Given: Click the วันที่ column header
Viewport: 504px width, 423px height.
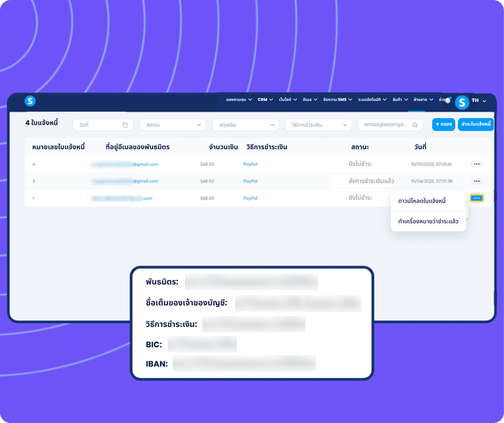Looking at the screenshot, I should [420, 147].
